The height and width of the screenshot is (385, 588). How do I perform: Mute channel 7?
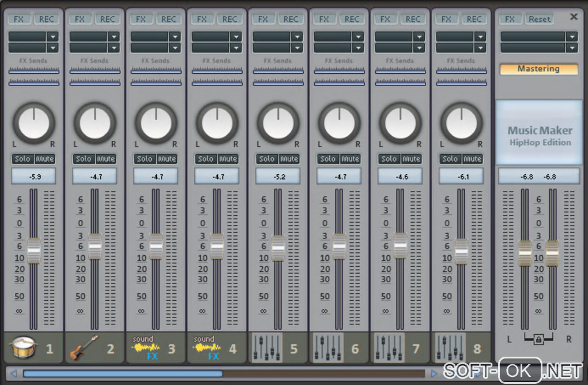click(x=412, y=159)
